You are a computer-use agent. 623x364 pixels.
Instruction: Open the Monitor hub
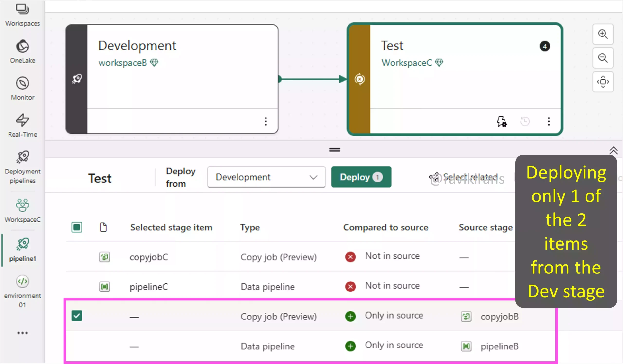(22, 89)
